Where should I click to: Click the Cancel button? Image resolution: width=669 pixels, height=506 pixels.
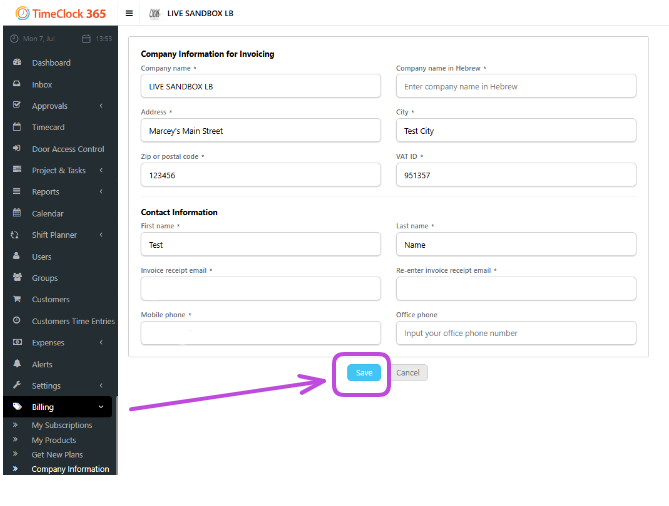click(408, 372)
